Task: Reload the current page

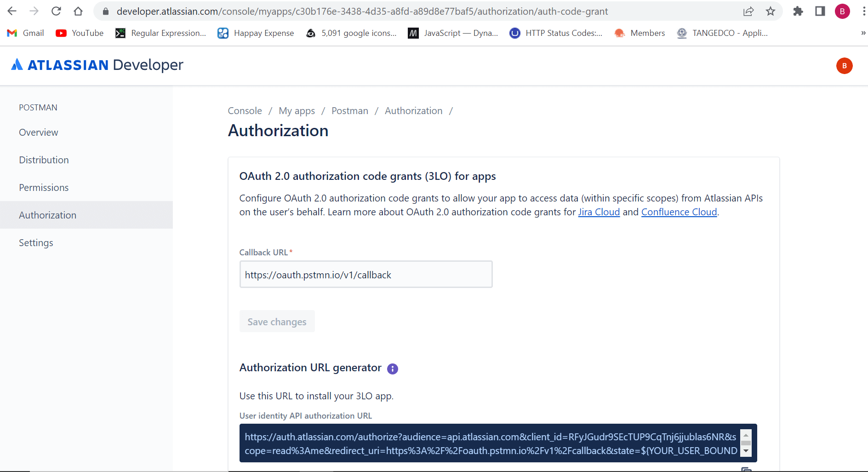Action: pos(56,11)
